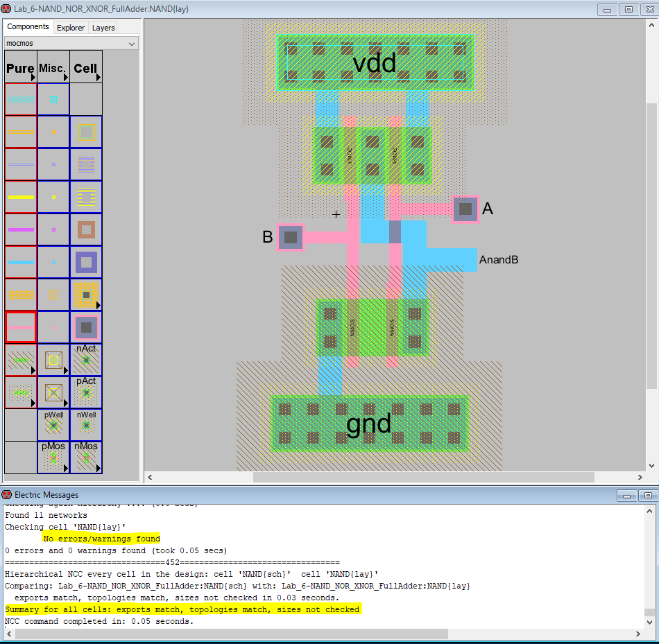Switch to the Explorer tab
Viewport: 659px width, 644px height.
coord(71,28)
